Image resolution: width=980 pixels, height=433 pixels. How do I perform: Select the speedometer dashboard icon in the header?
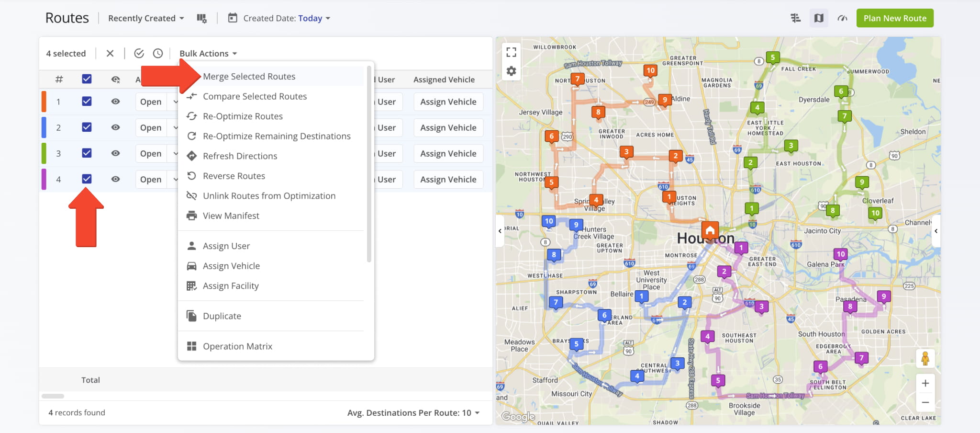pos(842,18)
